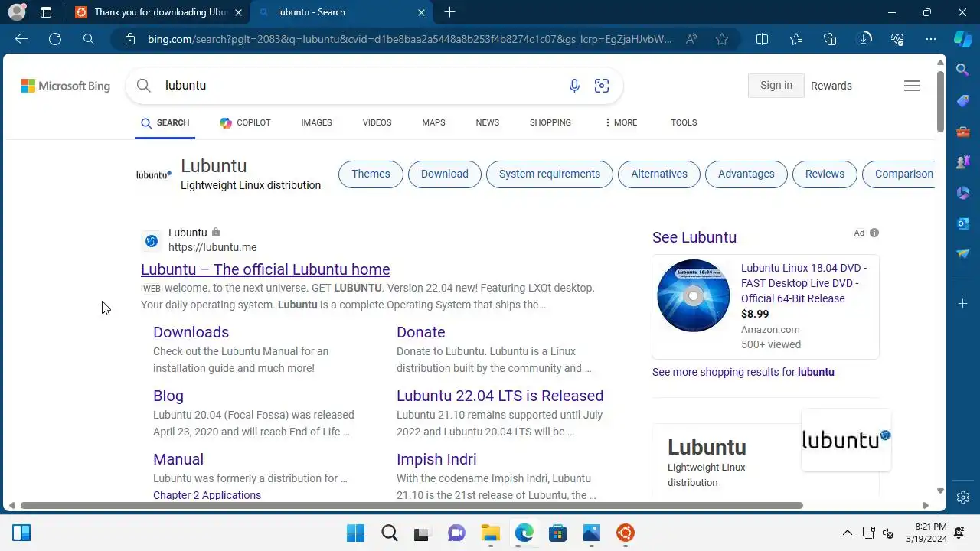This screenshot has width=980, height=551.
Task: Click the visual search camera icon
Action: (602, 86)
